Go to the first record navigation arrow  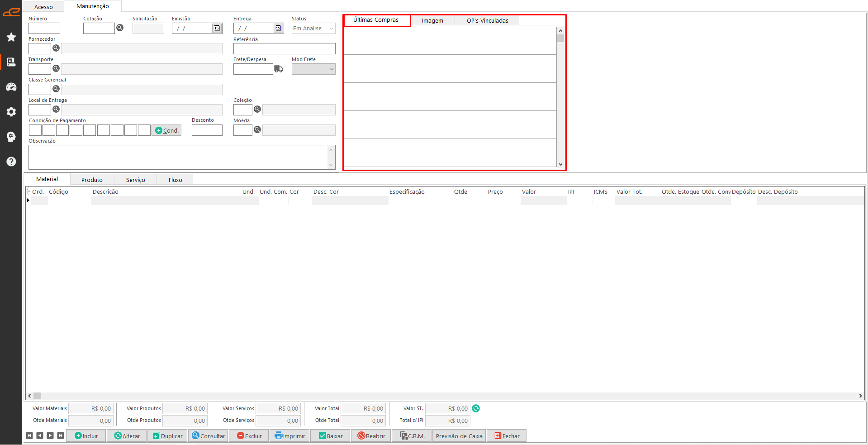[29, 435]
